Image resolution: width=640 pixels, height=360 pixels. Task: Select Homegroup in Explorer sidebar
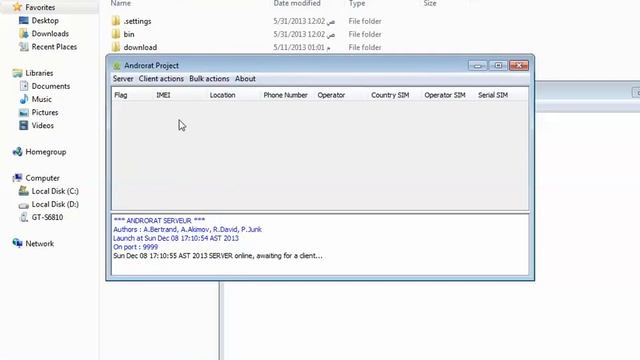(46, 152)
